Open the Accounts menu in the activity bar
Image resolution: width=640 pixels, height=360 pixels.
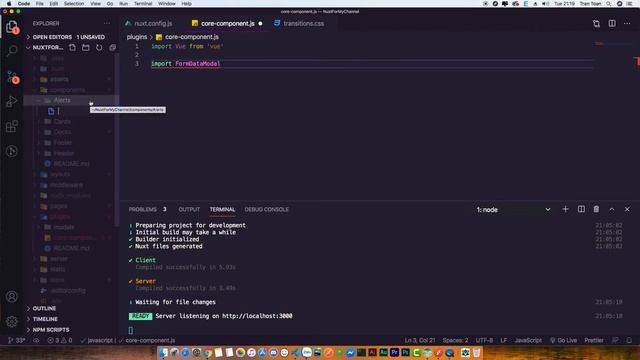[x=12, y=296]
